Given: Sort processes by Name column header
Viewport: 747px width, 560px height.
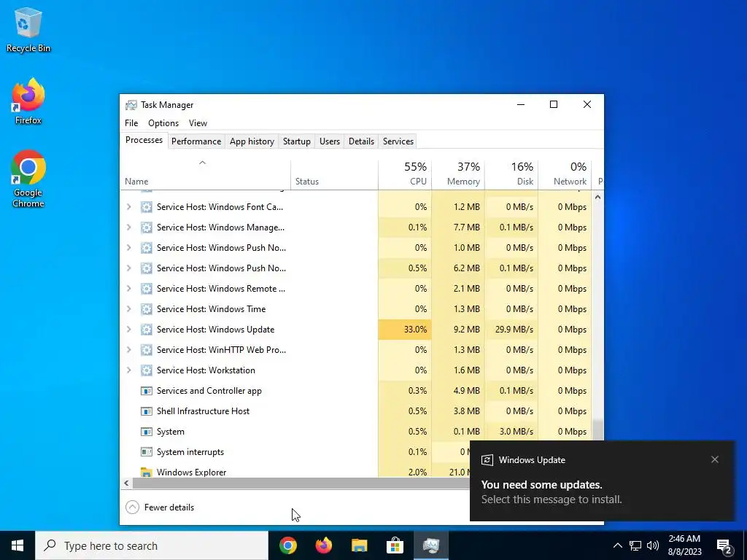Looking at the screenshot, I should [205, 174].
